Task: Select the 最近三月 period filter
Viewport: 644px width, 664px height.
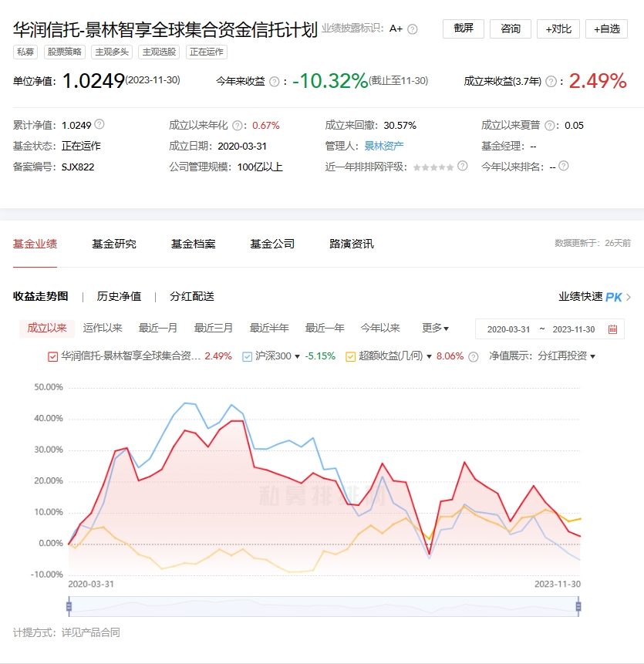Action: 214,329
